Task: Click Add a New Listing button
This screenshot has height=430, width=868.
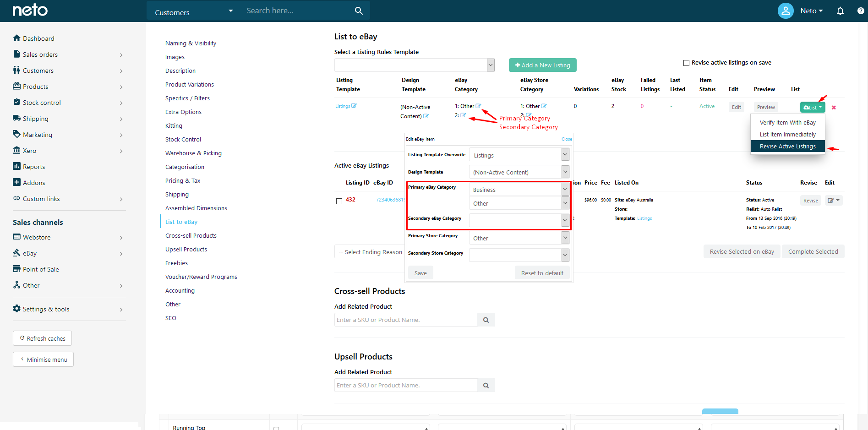Action: click(x=542, y=65)
